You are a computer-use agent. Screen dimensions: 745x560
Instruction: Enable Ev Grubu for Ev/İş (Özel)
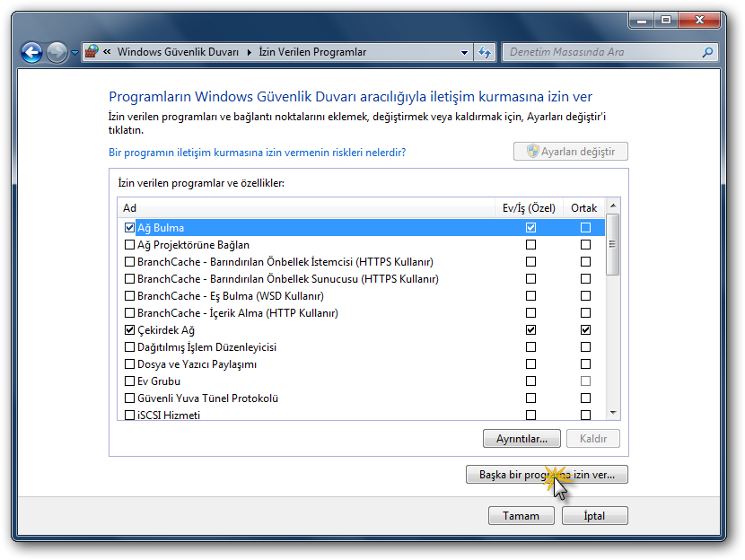click(530, 381)
